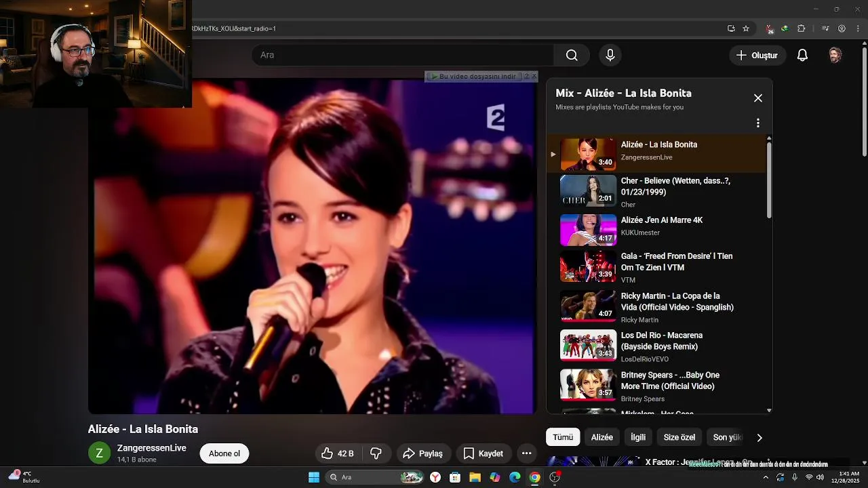
Task: Show more filter chips with right chevron
Action: [x=759, y=438]
